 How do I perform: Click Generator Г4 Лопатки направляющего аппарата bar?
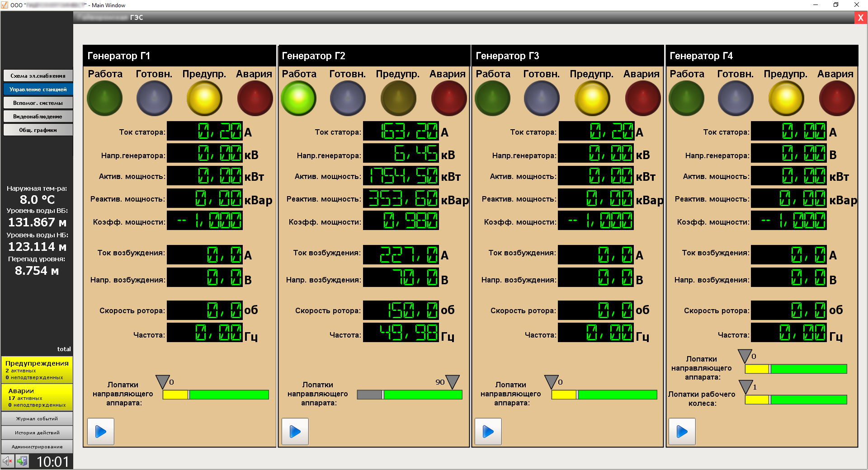pyautogui.click(x=796, y=369)
